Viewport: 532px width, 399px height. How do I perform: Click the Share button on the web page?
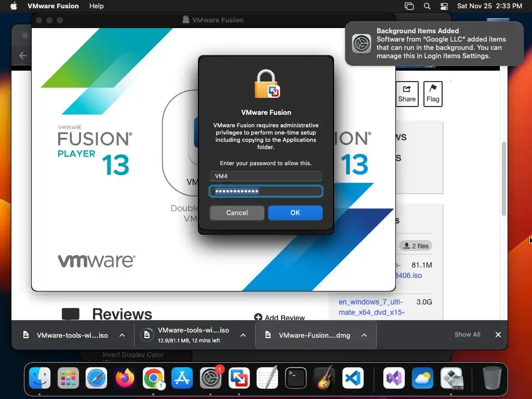407,94
